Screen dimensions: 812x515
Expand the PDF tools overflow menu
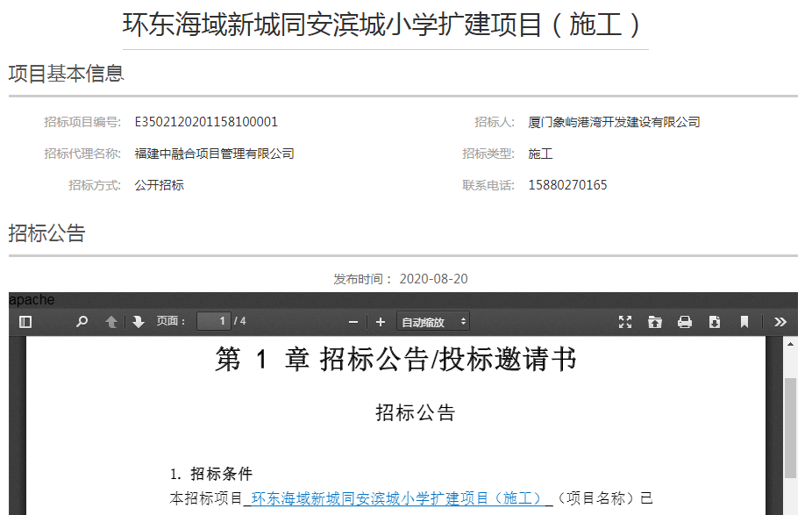(780, 322)
